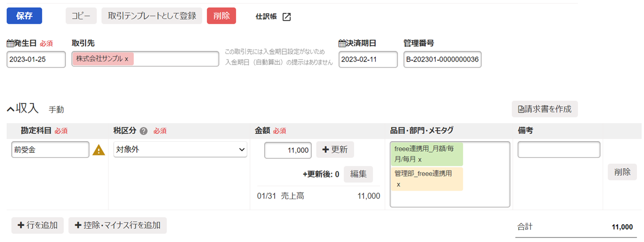This screenshot has height=242, width=644.
Task: Click 控除・マイナス行を追加 button
Action: 118,225
